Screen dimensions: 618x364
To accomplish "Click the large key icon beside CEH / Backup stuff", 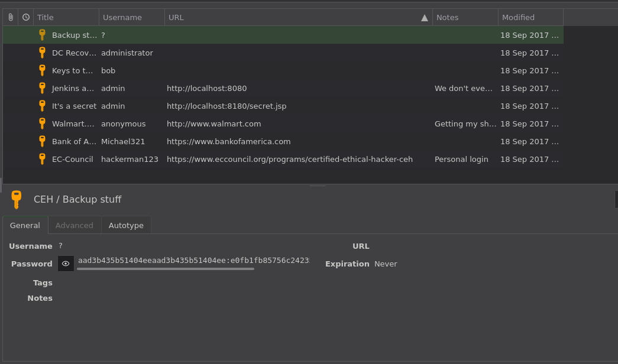I will (x=16, y=200).
